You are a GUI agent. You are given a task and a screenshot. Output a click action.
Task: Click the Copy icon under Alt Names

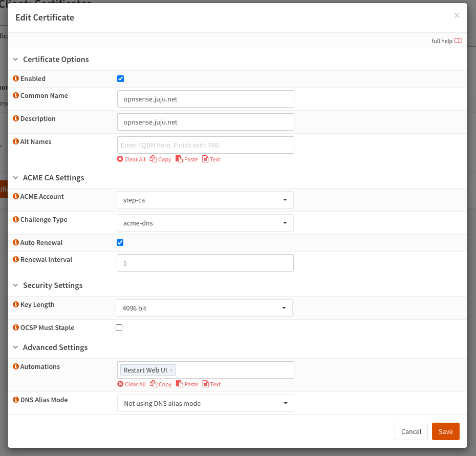click(153, 159)
